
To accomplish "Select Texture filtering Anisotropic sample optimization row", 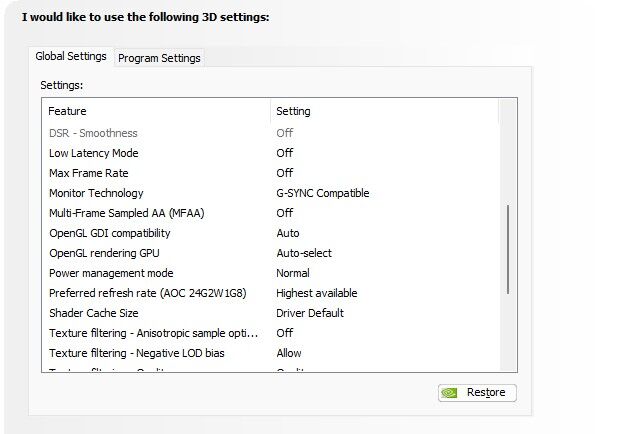I will click(x=271, y=333).
